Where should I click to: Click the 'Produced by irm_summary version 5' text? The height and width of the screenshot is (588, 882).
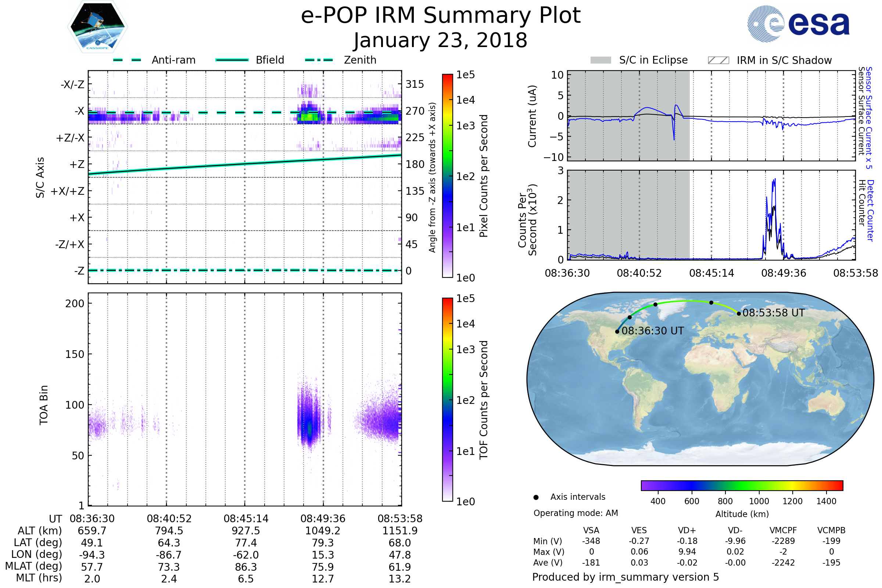[625, 577]
